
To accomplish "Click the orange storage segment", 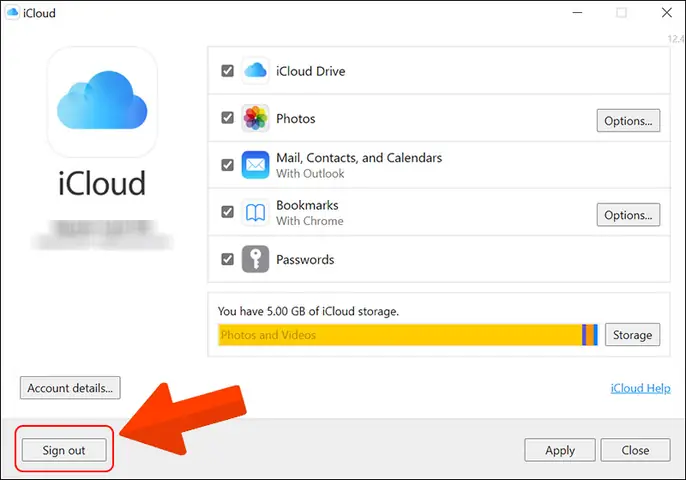I will pos(590,335).
